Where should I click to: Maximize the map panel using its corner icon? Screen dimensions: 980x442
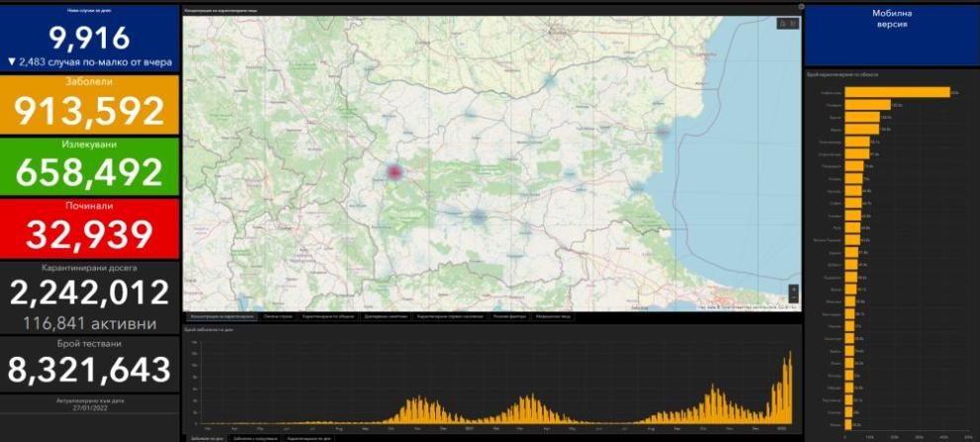pos(800,5)
